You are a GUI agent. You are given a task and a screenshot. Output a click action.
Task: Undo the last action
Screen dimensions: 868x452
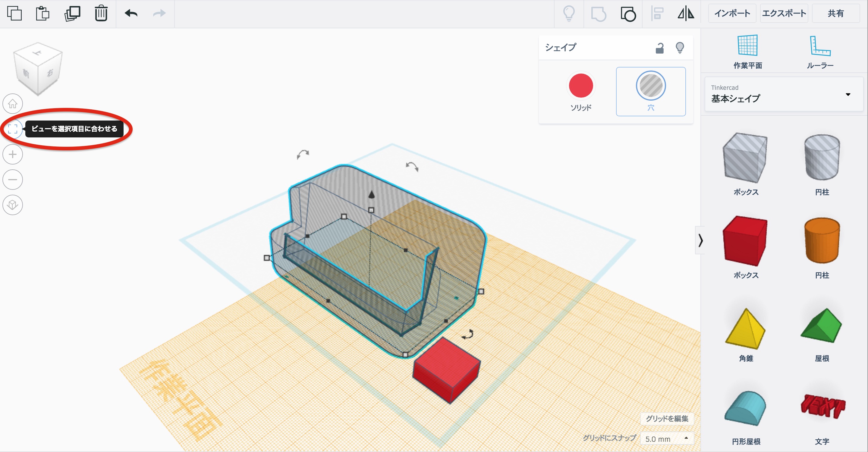(x=131, y=14)
